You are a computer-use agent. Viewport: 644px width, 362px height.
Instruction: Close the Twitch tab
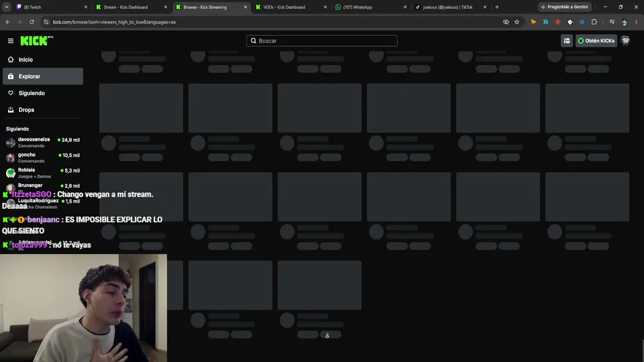point(86,7)
